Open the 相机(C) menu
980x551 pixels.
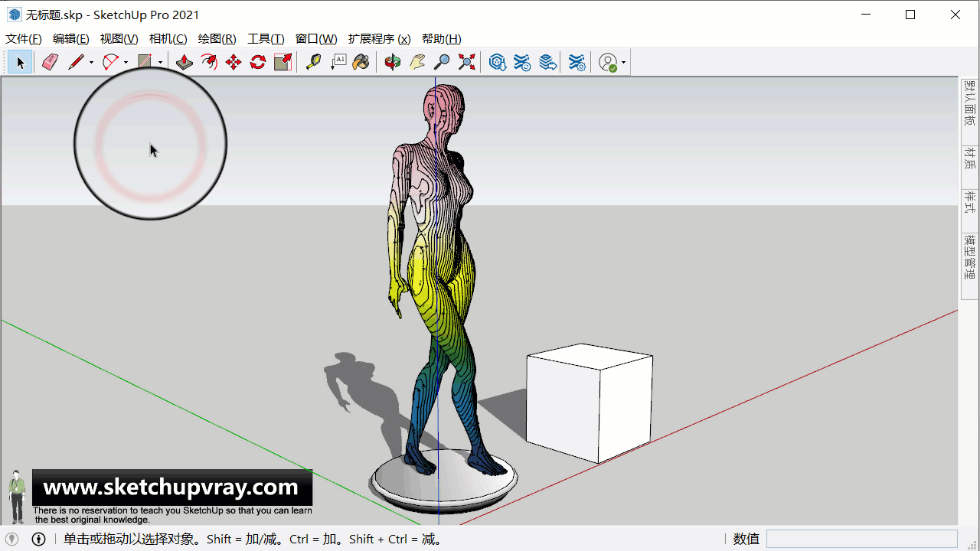168,39
